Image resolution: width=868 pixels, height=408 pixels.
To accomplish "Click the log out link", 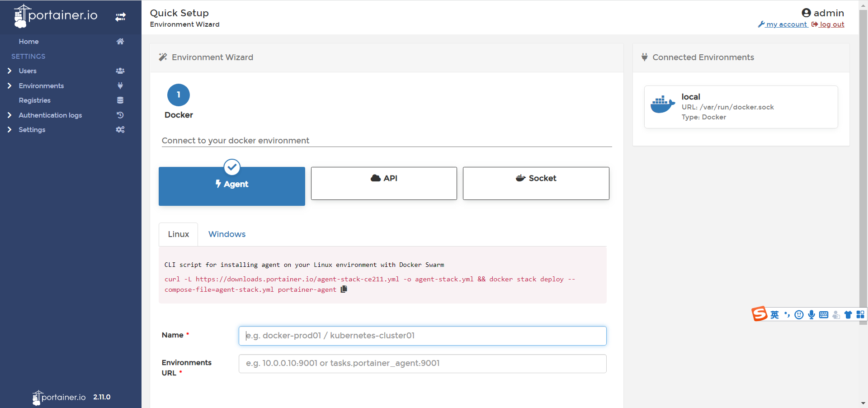I will [832, 24].
